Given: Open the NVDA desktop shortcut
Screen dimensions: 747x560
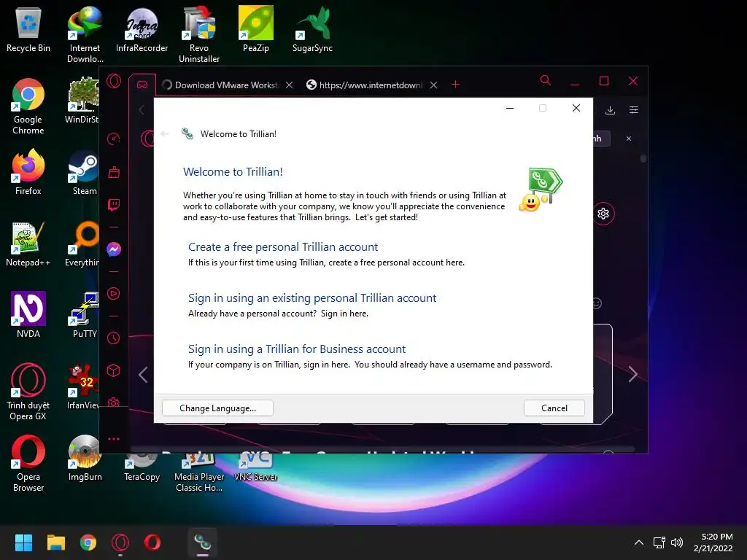Looking at the screenshot, I should pos(28,315).
